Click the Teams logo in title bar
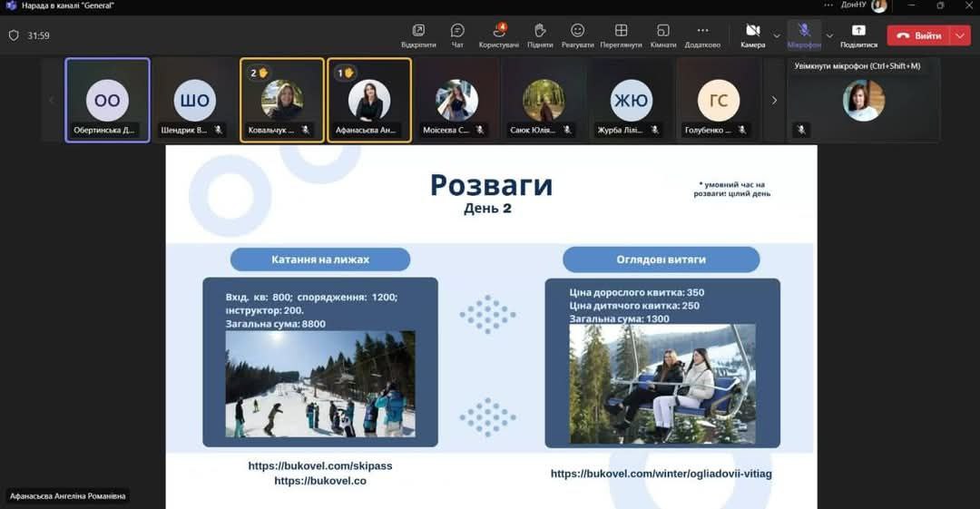This screenshot has height=509, width=980. (x=11, y=5)
